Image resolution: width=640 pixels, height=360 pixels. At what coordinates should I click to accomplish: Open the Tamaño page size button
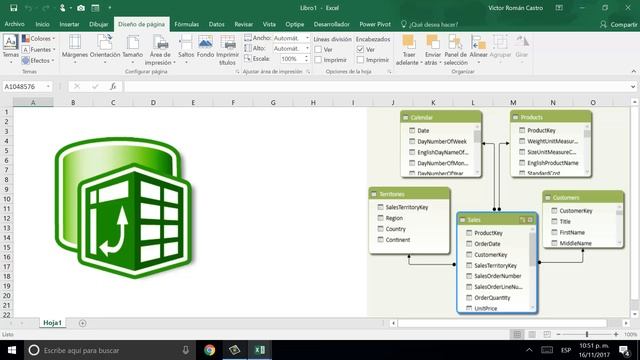[x=133, y=50]
